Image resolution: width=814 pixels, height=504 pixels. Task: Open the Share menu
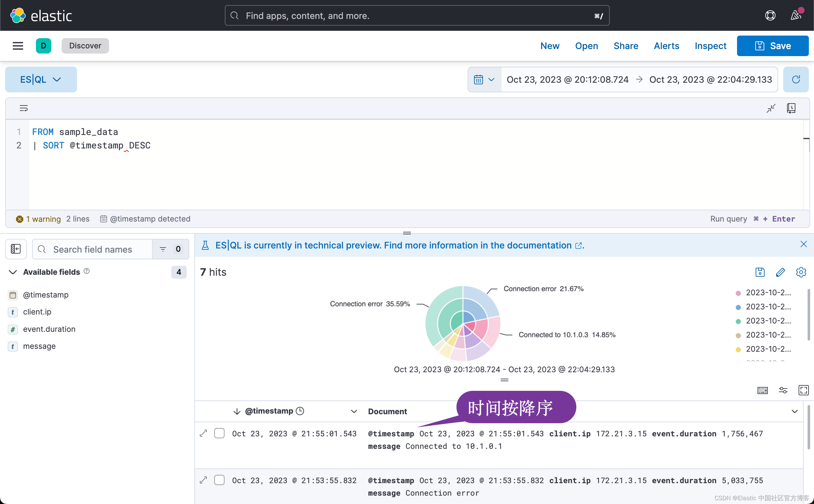click(x=626, y=46)
